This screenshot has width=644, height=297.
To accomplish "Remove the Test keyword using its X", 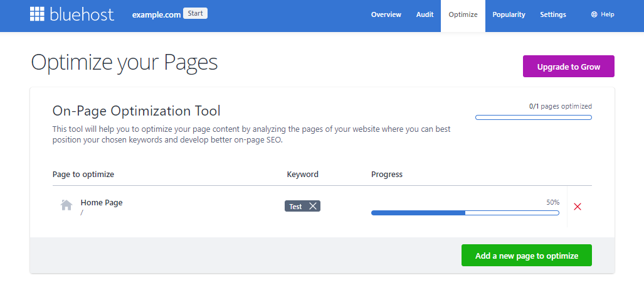I will coord(313,206).
